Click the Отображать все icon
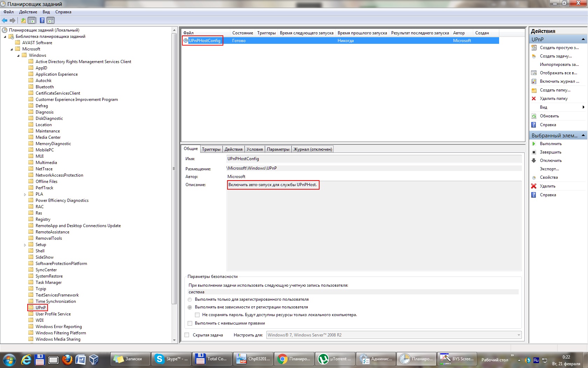 coord(534,73)
